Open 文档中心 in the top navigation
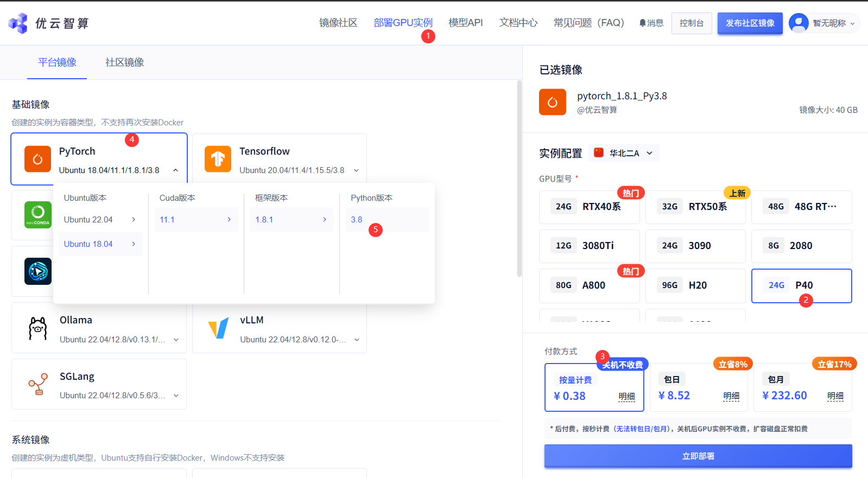 click(x=518, y=23)
